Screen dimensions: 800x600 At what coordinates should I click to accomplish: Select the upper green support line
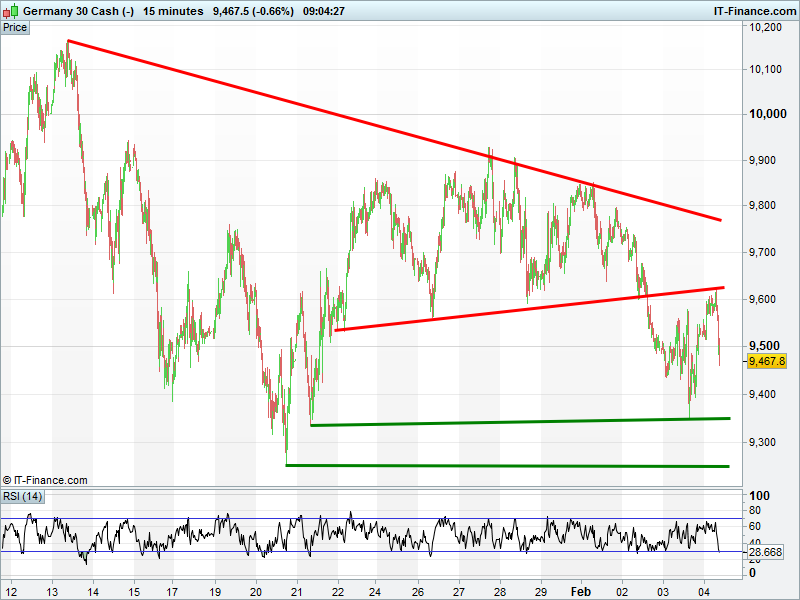[x=520, y=422]
